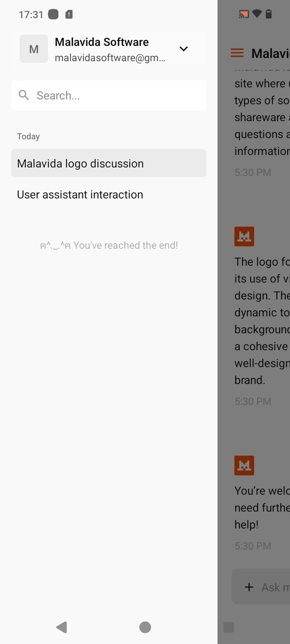Image resolution: width=290 pixels, height=644 pixels.
Task: Tap the malavidasoftware email address text
Action: (x=110, y=58)
